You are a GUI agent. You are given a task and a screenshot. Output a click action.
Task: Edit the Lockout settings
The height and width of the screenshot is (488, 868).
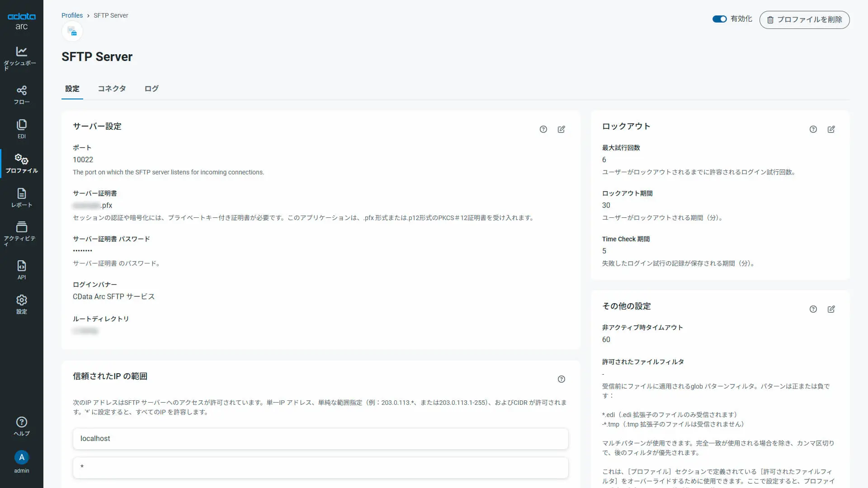point(831,129)
